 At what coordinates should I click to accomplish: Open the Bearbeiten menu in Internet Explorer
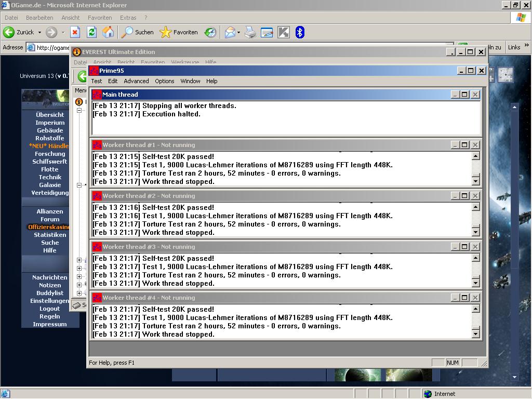click(x=39, y=18)
